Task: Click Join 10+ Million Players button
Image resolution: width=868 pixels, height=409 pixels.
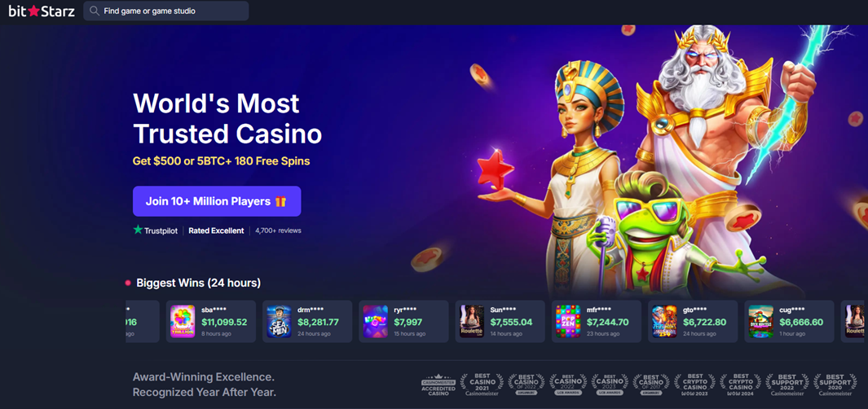Action: pyautogui.click(x=217, y=201)
